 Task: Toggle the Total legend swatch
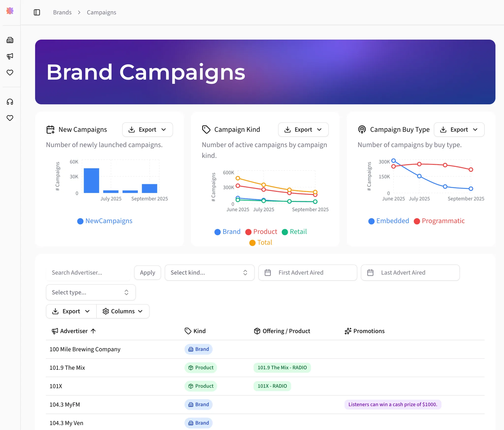(252, 243)
